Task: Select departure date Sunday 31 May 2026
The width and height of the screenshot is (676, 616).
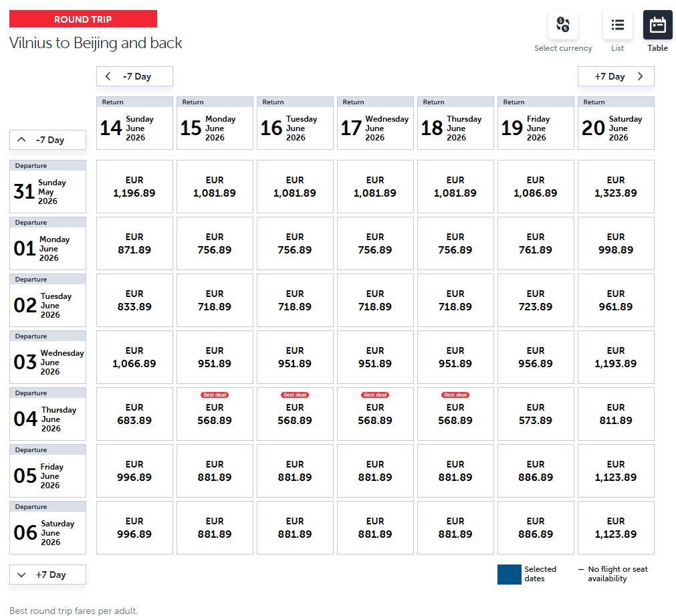Action: pos(47,187)
